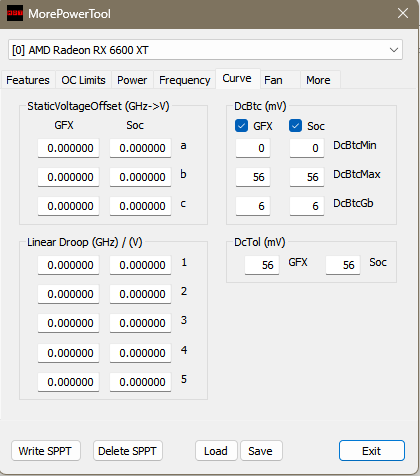The width and height of the screenshot is (420, 476).
Task: Select the Soc DcBtcGb input field
Action: (x=307, y=206)
